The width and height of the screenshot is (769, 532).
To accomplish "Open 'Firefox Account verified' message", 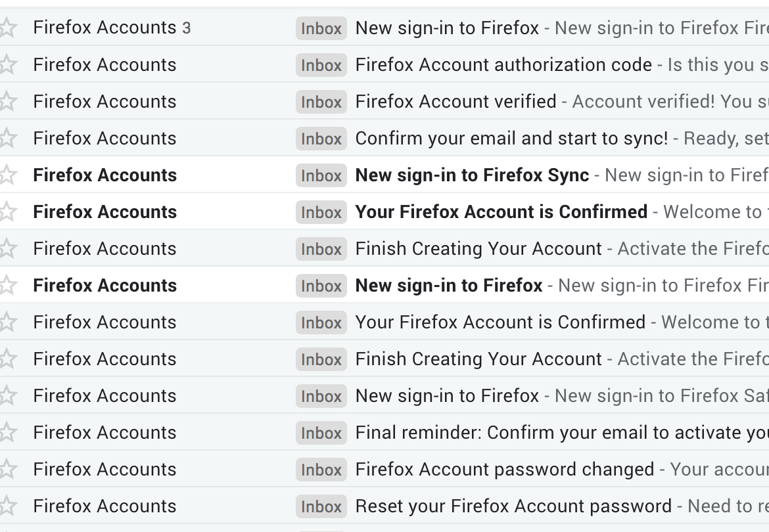I will tap(455, 102).
